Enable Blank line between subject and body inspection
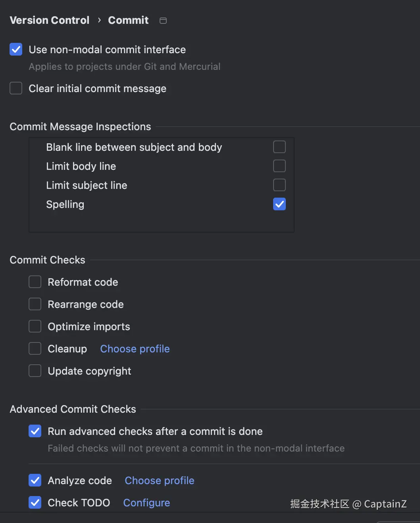The width and height of the screenshot is (420, 523). (279, 147)
